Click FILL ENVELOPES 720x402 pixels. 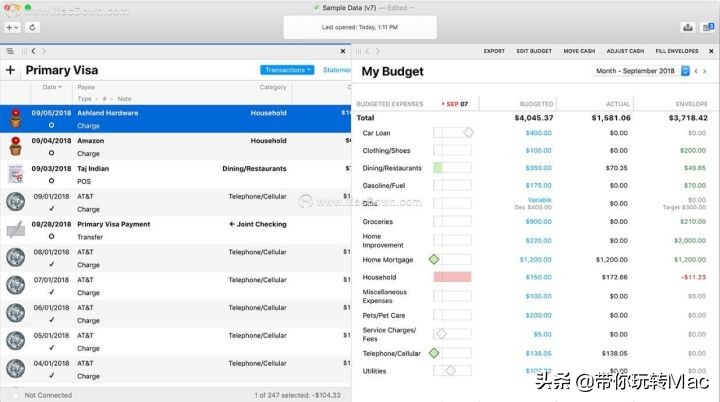coord(677,51)
